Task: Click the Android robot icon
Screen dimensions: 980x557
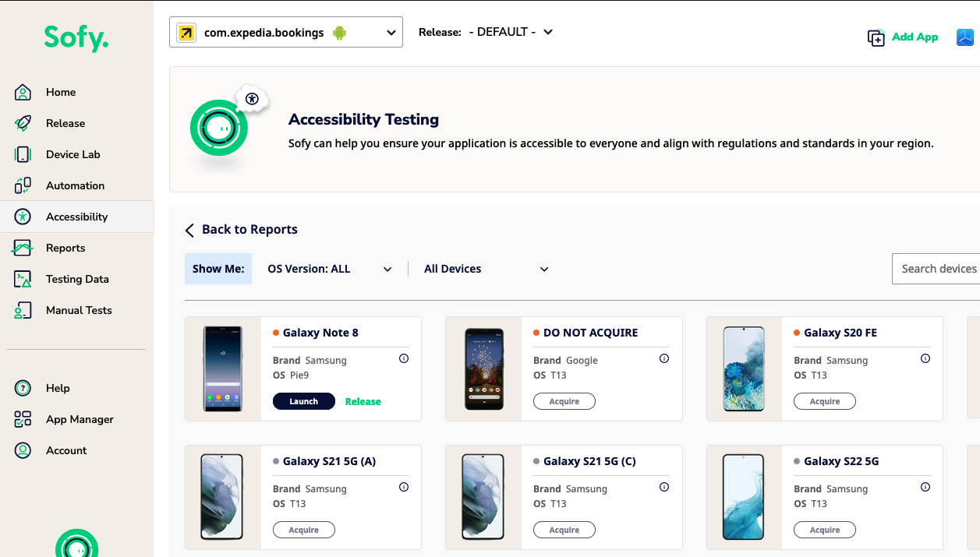Action: 339,33
